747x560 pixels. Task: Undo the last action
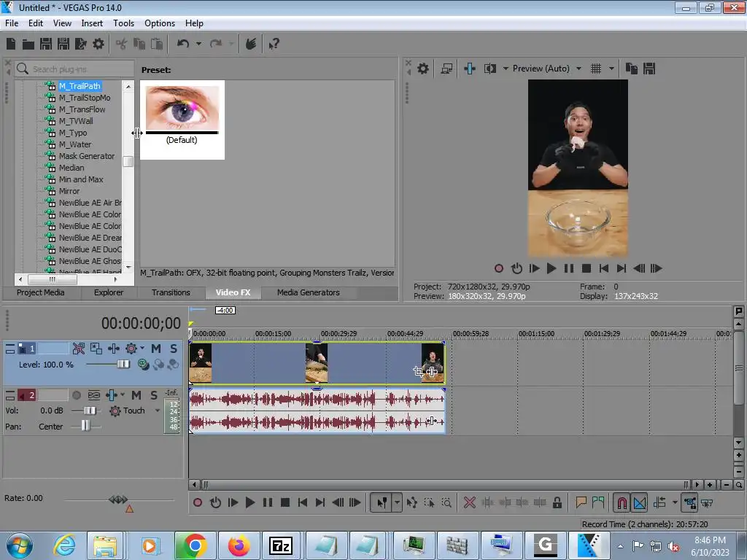tap(183, 44)
